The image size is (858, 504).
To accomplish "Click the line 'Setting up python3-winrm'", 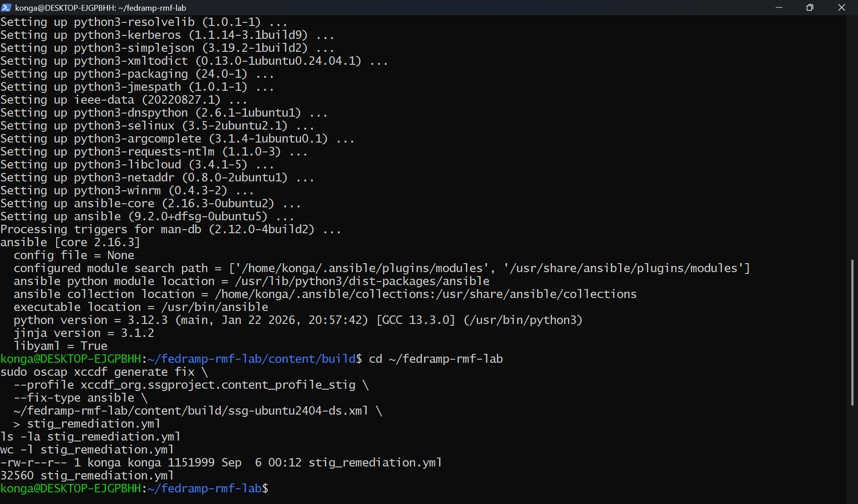I will click(127, 190).
